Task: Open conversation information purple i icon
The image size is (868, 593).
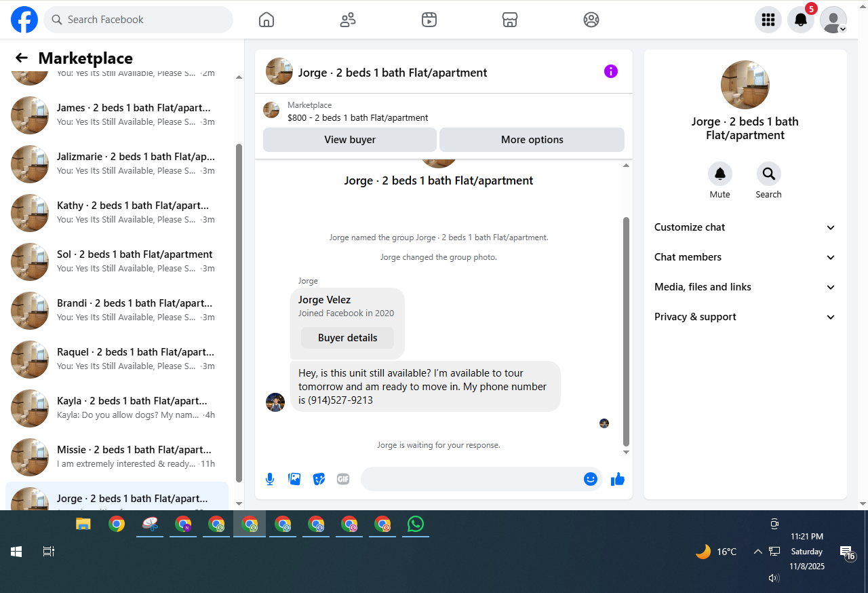Action: 611,71
